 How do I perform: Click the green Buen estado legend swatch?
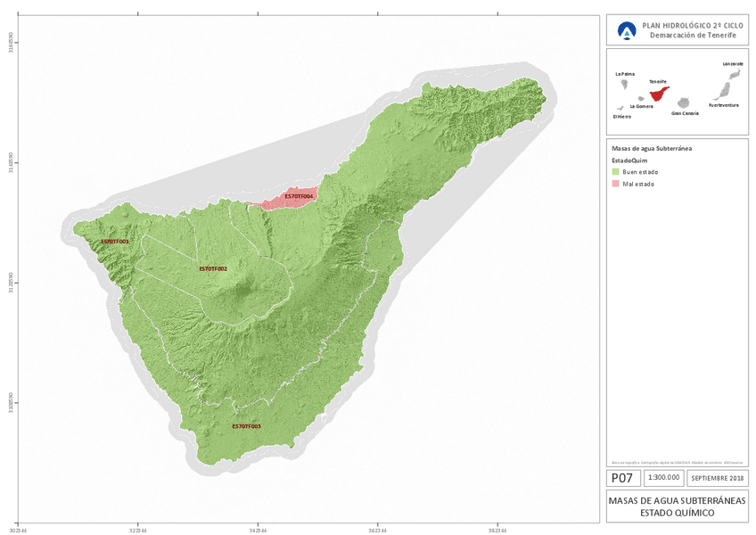[x=615, y=170]
